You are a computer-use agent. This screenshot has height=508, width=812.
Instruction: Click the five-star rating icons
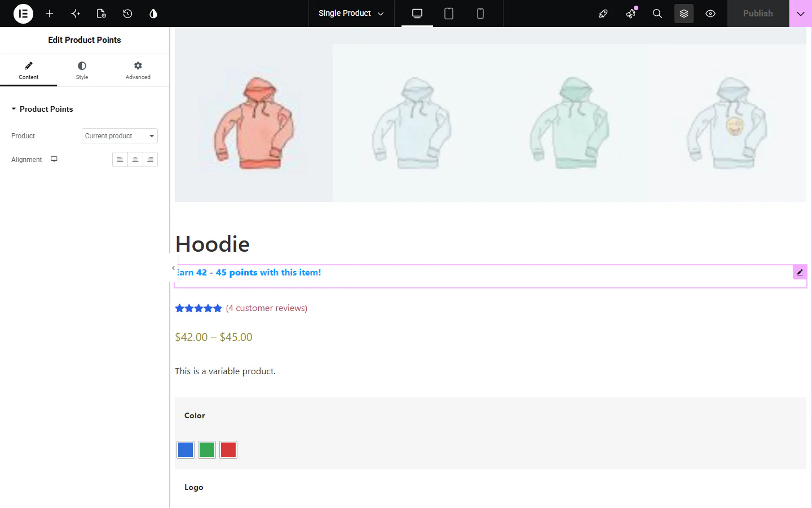point(198,308)
